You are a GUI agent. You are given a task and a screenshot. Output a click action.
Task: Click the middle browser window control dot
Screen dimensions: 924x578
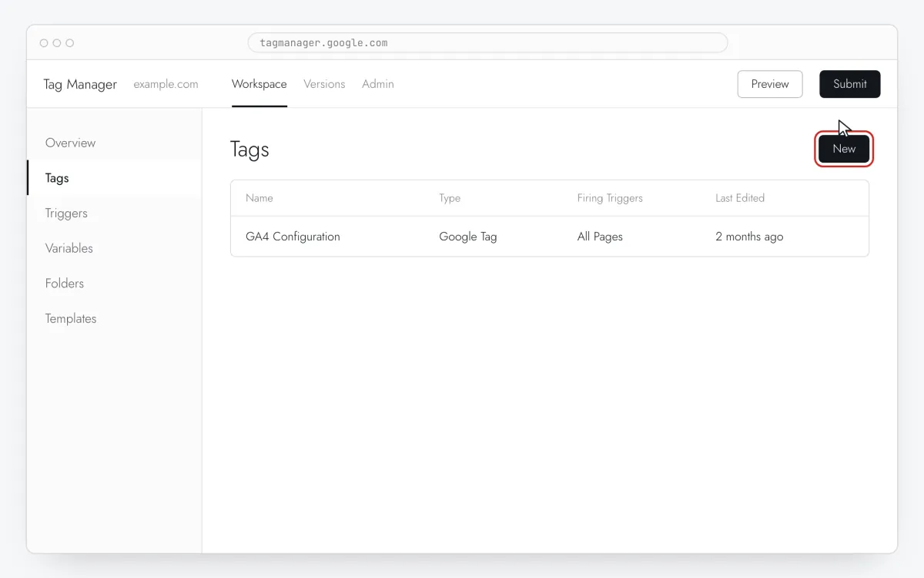[x=57, y=43]
